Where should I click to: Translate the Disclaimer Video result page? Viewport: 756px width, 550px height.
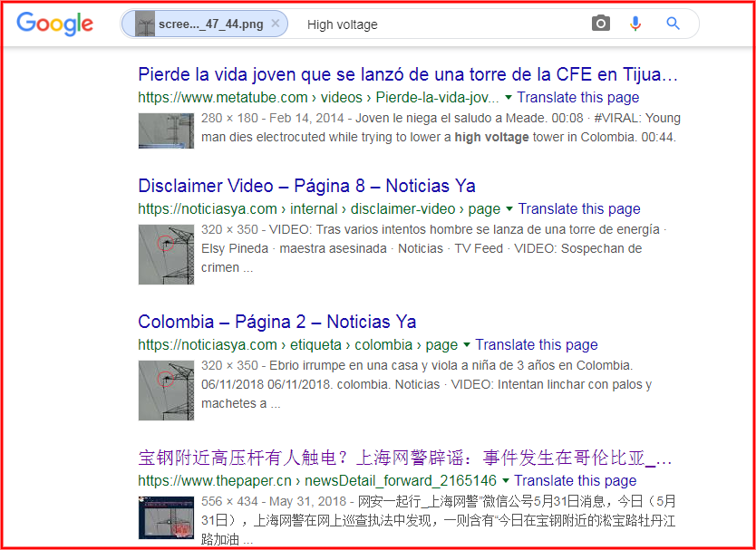tap(579, 208)
